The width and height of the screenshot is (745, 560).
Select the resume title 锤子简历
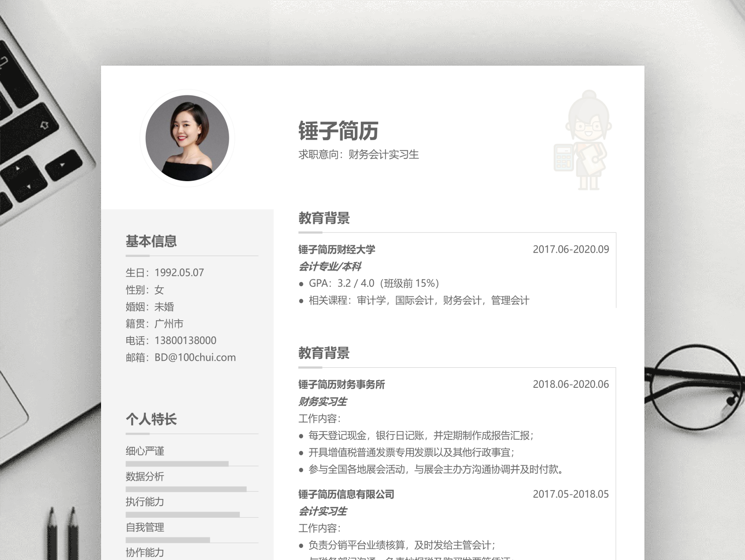pos(339,130)
